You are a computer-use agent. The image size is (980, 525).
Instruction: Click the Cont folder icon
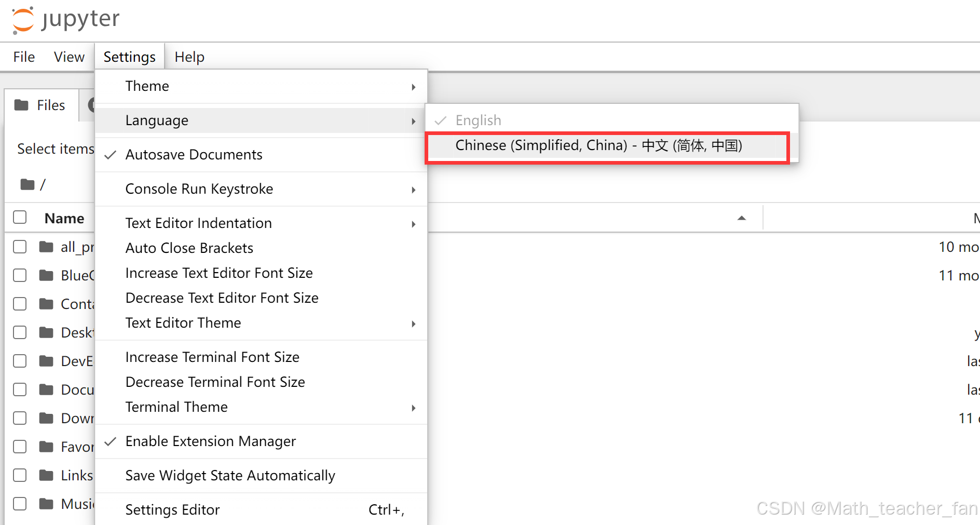point(46,304)
